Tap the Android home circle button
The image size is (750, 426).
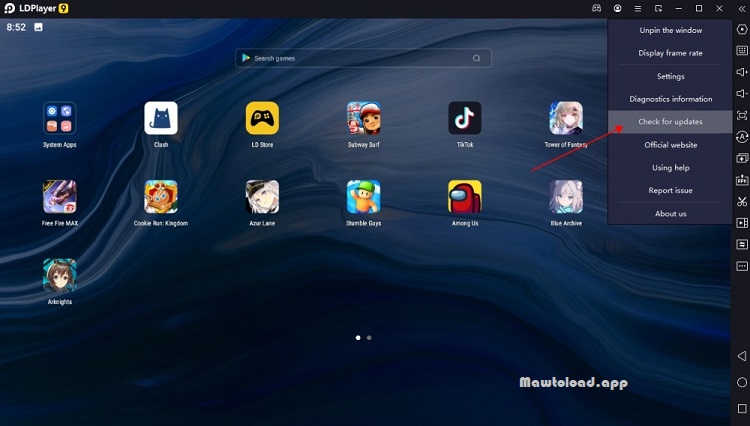(742, 382)
